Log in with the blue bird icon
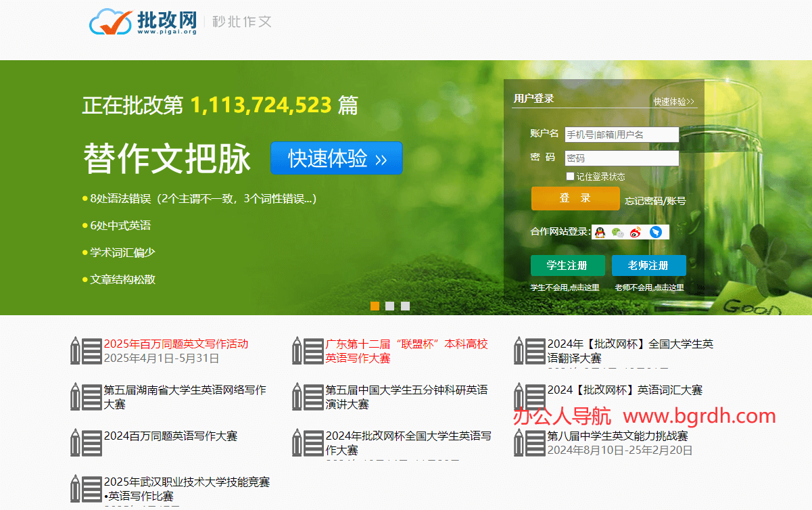 (x=655, y=232)
